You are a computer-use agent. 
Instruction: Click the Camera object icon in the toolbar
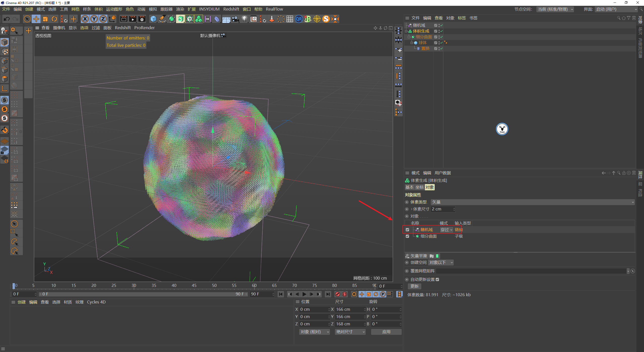click(235, 19)
